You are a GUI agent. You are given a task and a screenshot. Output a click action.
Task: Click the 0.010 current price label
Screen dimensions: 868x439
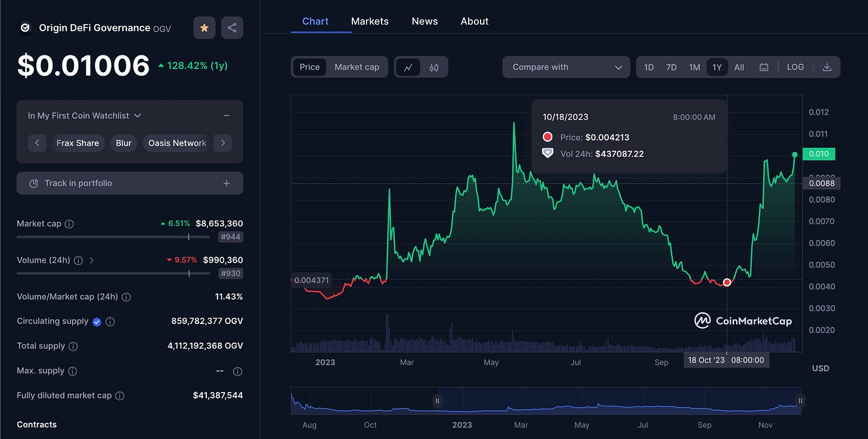[x=819, y=154]
